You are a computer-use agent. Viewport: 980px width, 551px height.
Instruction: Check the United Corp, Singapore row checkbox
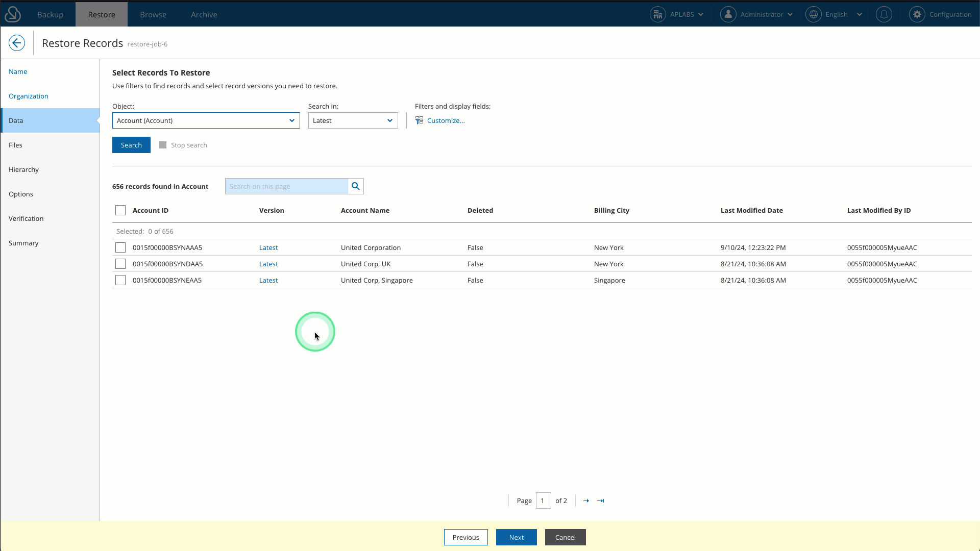click(120, 280)
